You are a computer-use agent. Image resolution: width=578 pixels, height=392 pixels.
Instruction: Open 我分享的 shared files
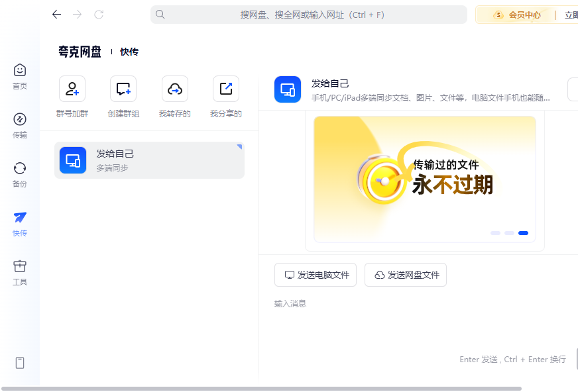[226, 89]
